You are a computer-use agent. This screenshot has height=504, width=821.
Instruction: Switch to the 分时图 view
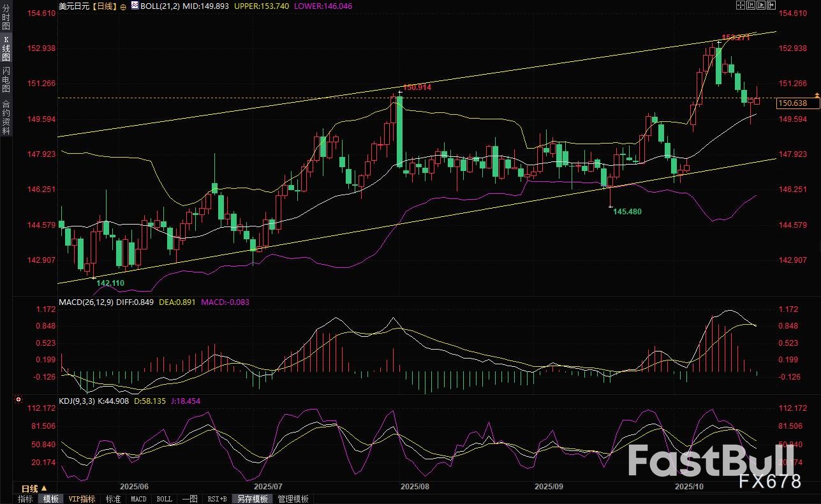click(x=6, y=14)
